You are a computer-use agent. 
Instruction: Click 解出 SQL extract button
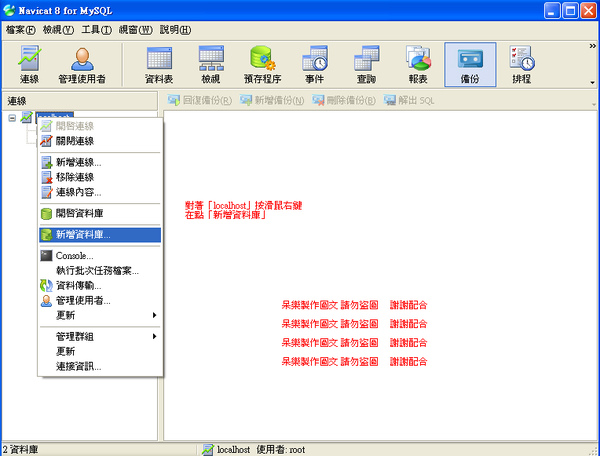[409, 100]
